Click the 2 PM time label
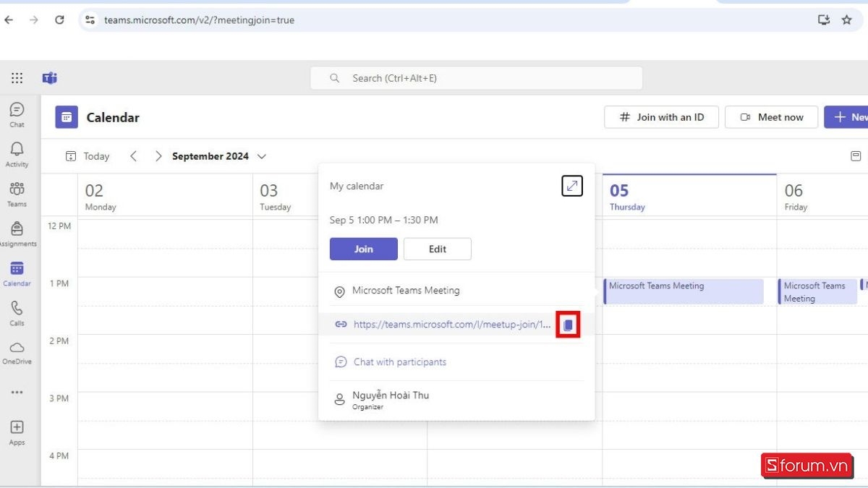The width and height of the screenshot is (868, 488). tap(59, 341)
